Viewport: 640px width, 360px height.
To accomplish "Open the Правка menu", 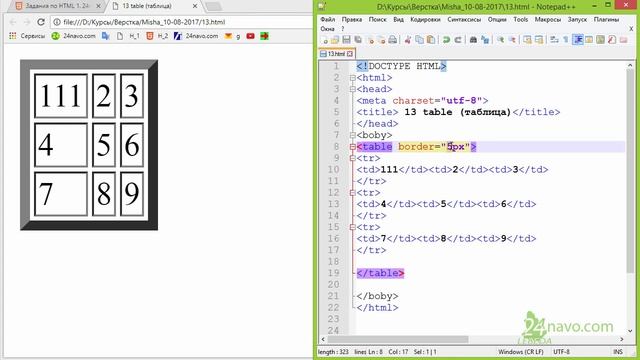I will pyautogui.click(x=351, y=19).
